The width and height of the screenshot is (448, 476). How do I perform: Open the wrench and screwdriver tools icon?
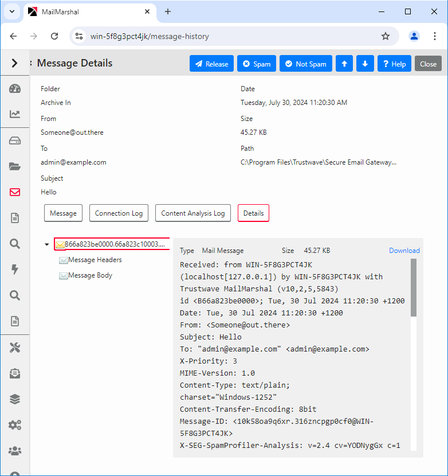pos(15,348)
